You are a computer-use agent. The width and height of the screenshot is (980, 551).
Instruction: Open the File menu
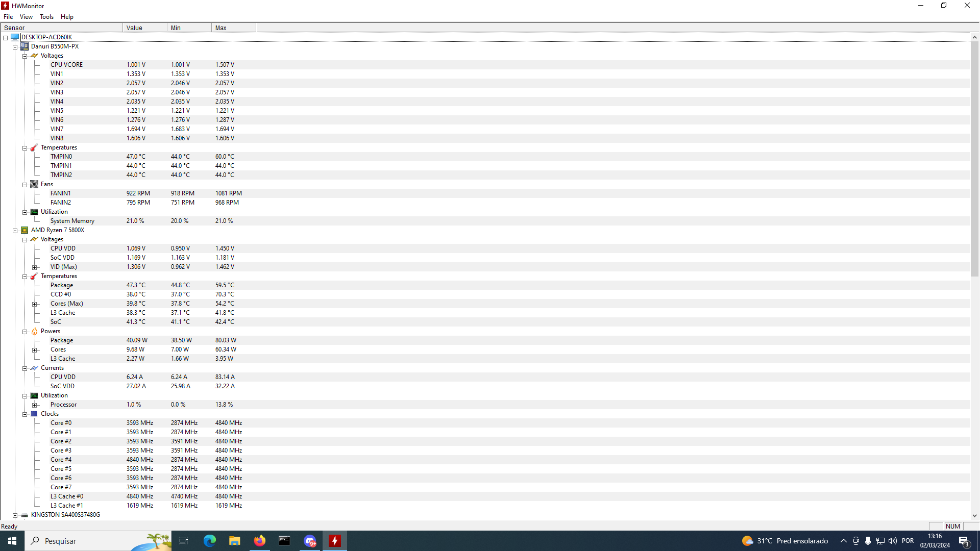click(x=8, y=16)
